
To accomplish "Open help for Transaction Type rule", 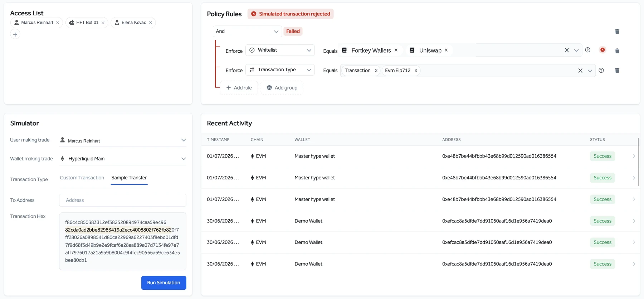I will (x=601, y=70).
